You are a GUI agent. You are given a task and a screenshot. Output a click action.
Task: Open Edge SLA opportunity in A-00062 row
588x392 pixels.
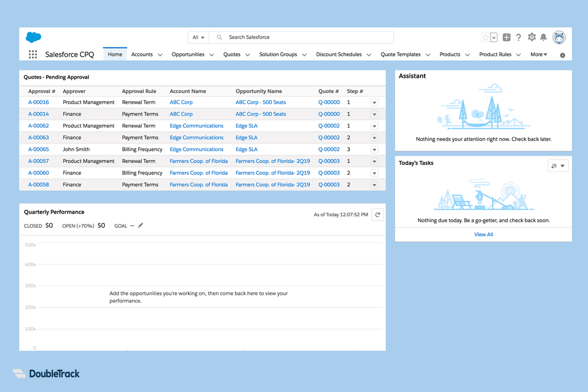point(247,126)
